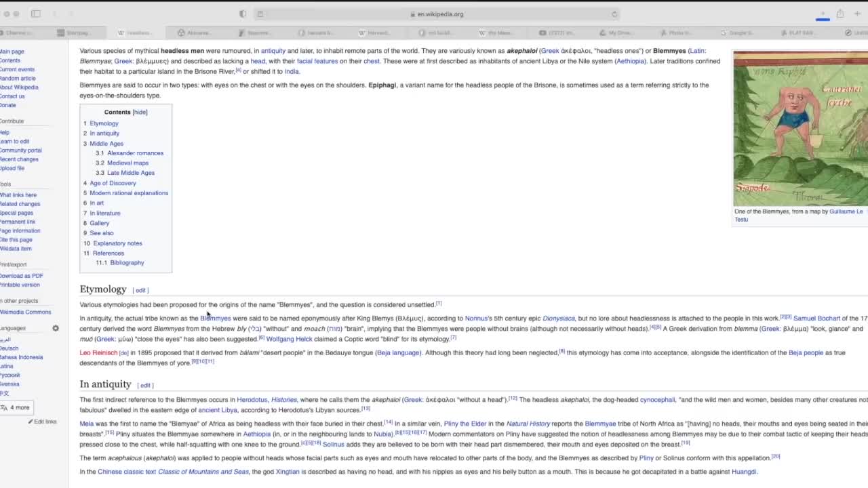The width and height of the screenshot is (868, 488).
Task: Jump to See also contents entry
Action: 102,233
